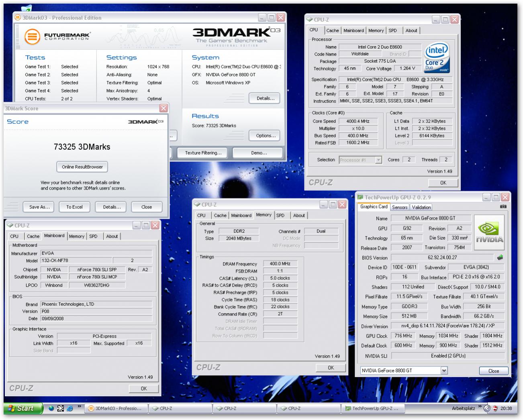
Task: Click the taskbar clock 20:38
Action: point(506,408)
